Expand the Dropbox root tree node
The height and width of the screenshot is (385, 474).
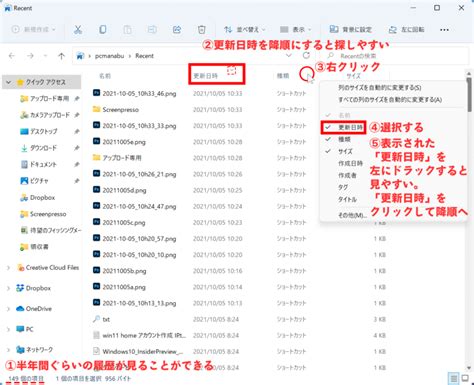[8, 288]
